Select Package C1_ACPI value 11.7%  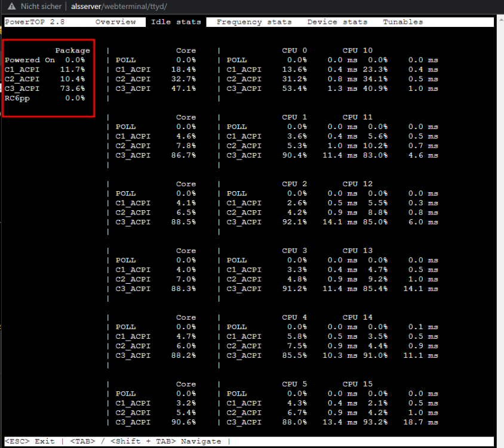click(x=72, y=69)
